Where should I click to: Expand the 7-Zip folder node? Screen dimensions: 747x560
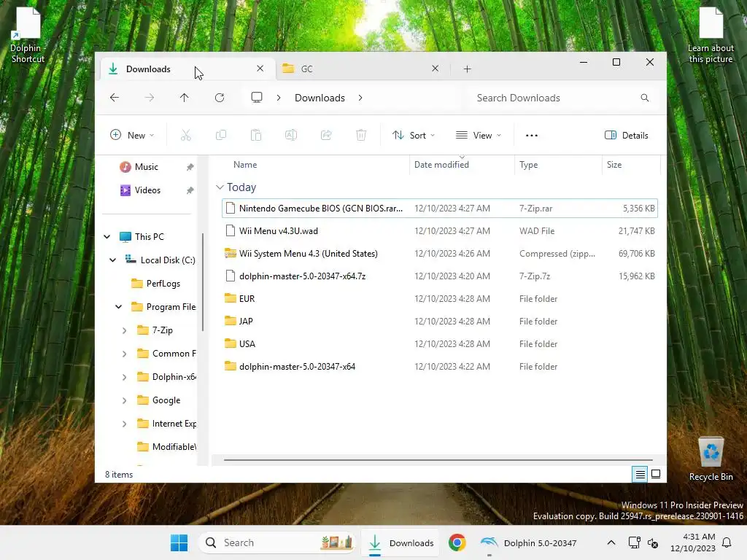tap(124, 330)
